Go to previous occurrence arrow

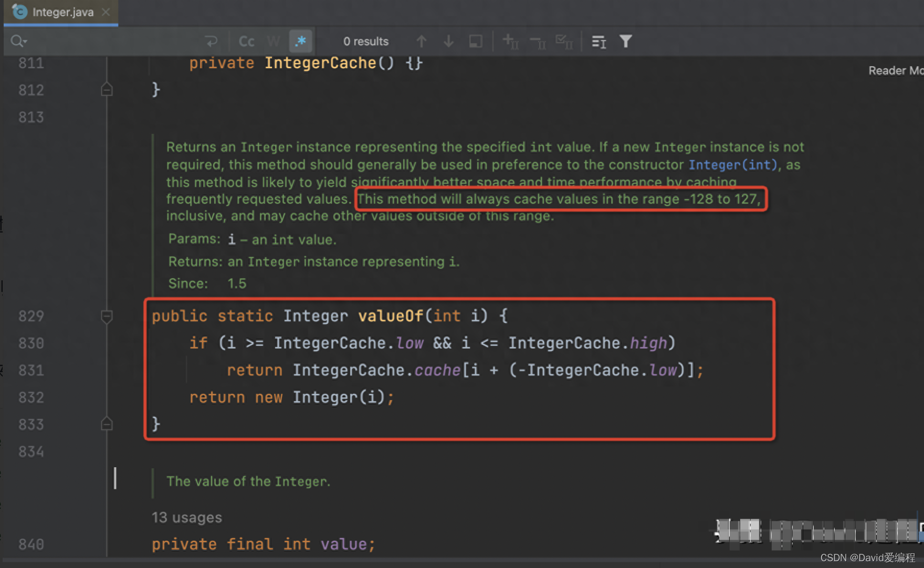(421, 41)
